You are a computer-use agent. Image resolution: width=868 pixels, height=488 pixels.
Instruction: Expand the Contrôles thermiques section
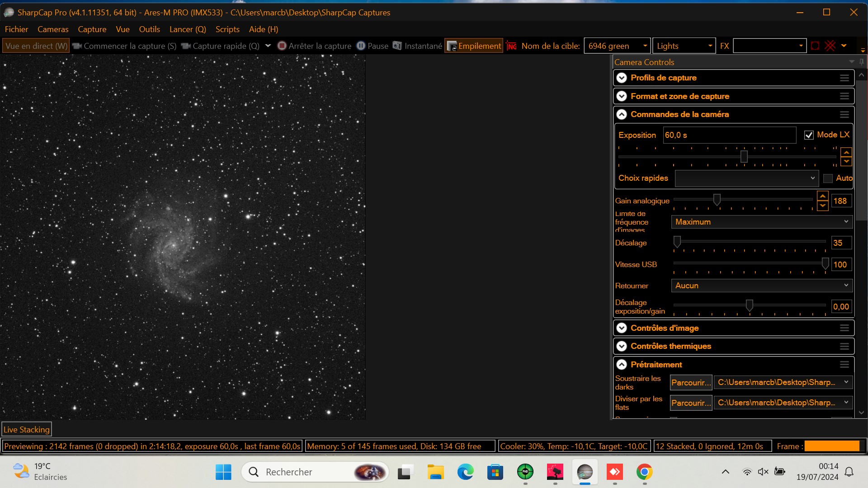(x=622, y=346)
